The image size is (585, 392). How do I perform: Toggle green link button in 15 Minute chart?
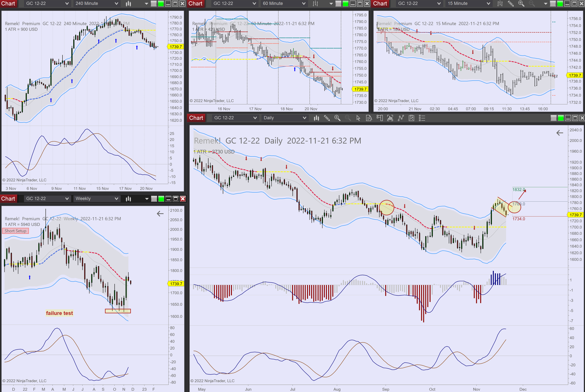[x=560, y=4]
